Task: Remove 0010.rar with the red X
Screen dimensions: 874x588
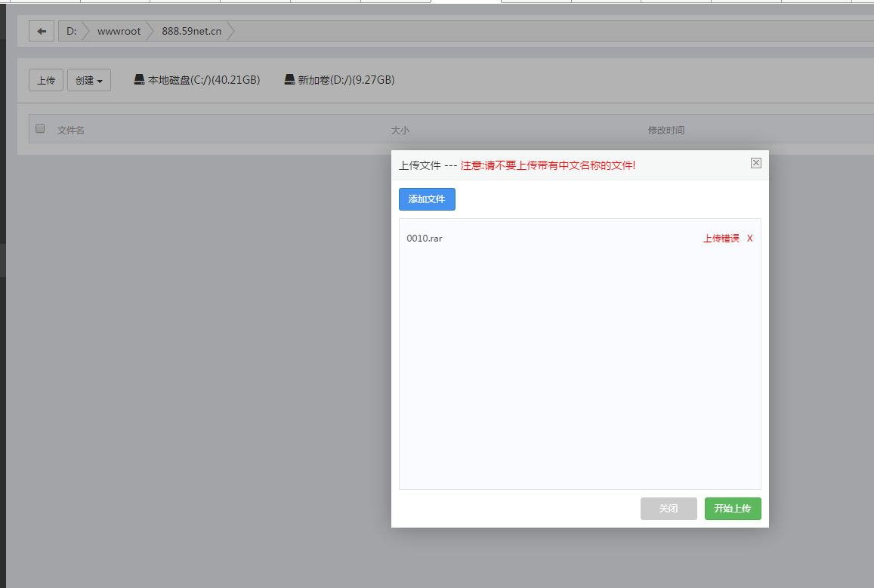Action: pyautogui.click(x=749, y=239)
